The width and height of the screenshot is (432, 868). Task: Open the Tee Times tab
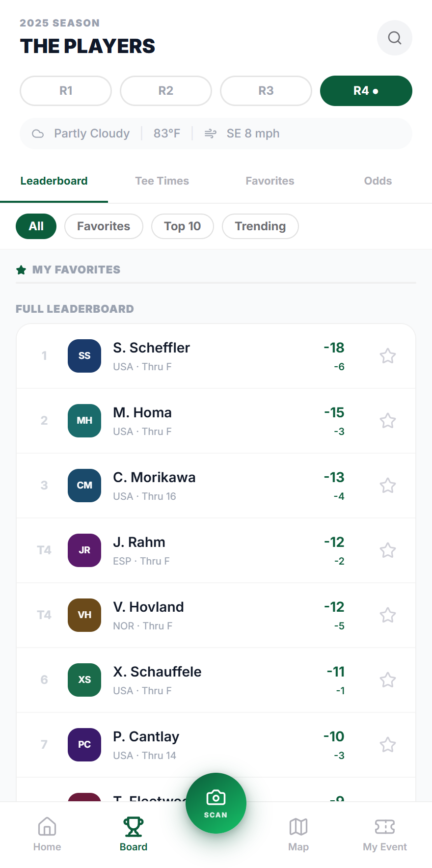(162, 181)
